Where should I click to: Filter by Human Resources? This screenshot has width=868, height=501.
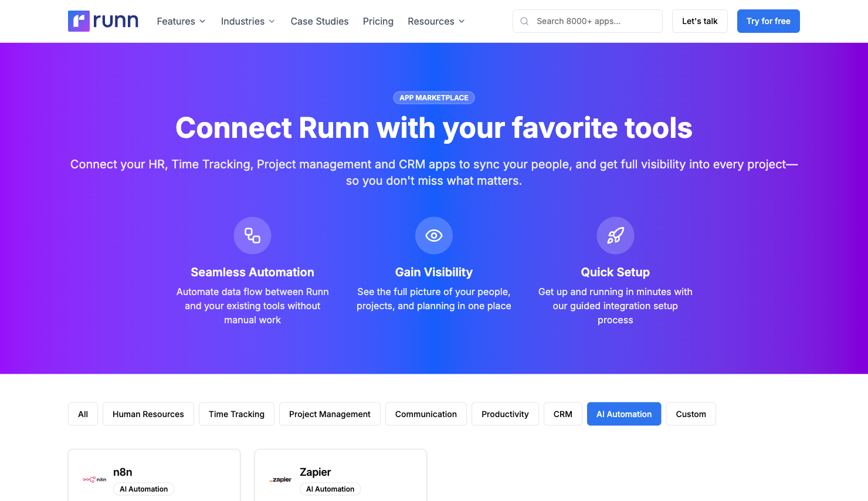click(x=148, y=414)
